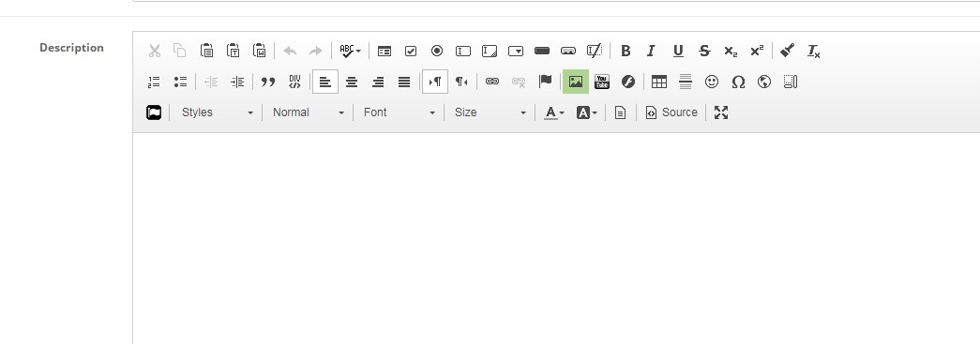Open the Styles dropdown
Viewport: 980px width, 344px height.
click(x=217, y=112)
